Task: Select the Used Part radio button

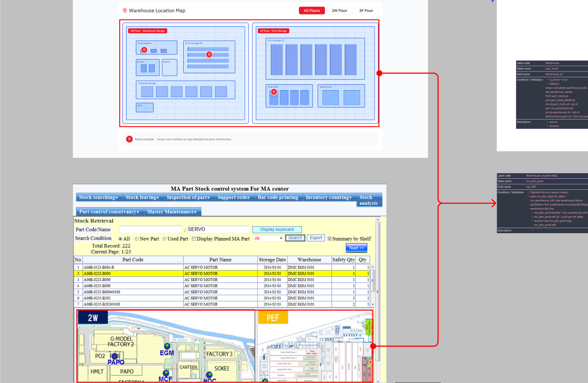Action: (165, 239)
